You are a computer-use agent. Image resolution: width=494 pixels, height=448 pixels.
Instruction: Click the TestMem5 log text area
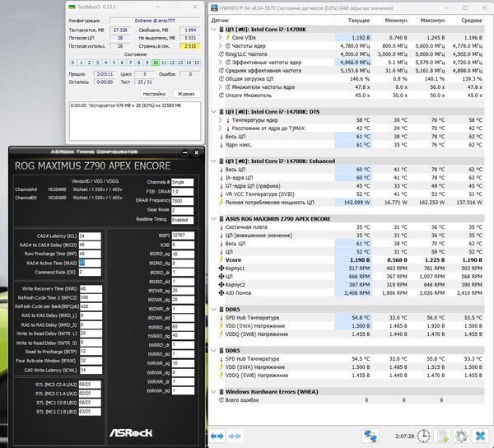pos(135,121)
